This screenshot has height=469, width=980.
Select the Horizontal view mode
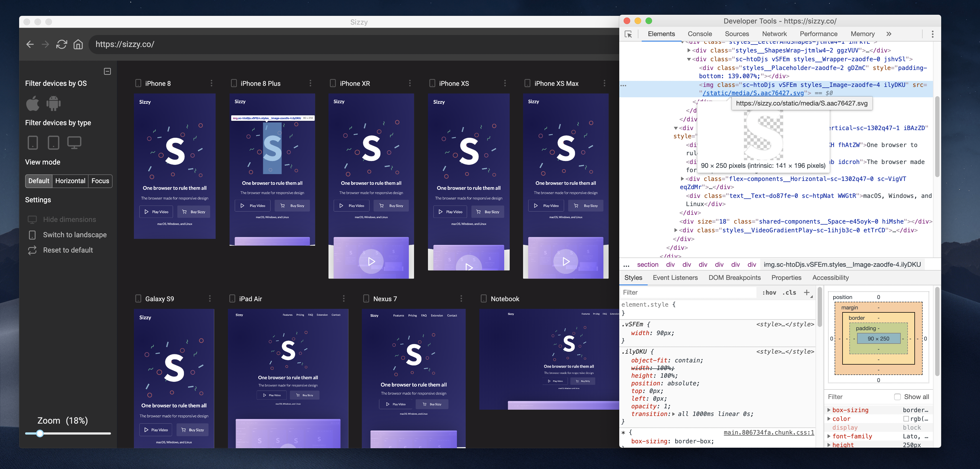coord(71,181)
